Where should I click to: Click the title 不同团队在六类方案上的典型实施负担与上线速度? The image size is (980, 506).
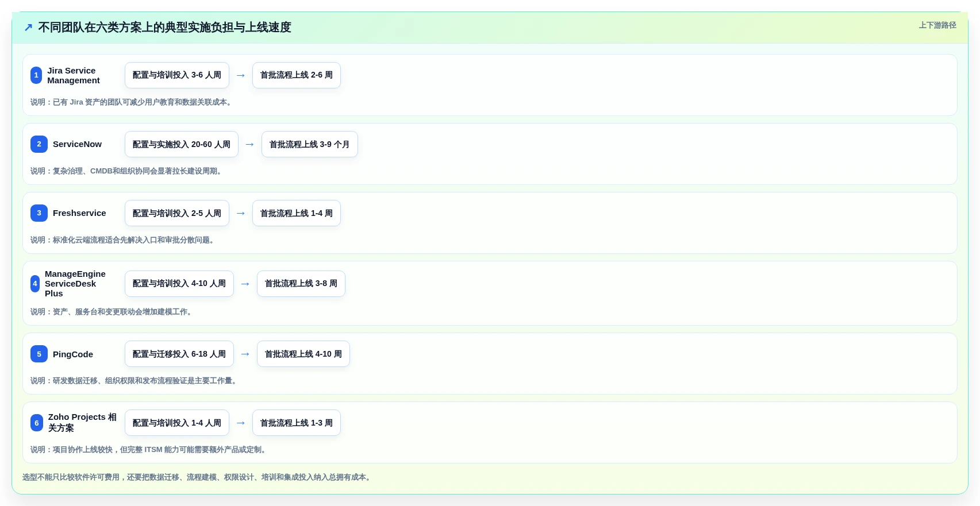click(x=164, y=28)
